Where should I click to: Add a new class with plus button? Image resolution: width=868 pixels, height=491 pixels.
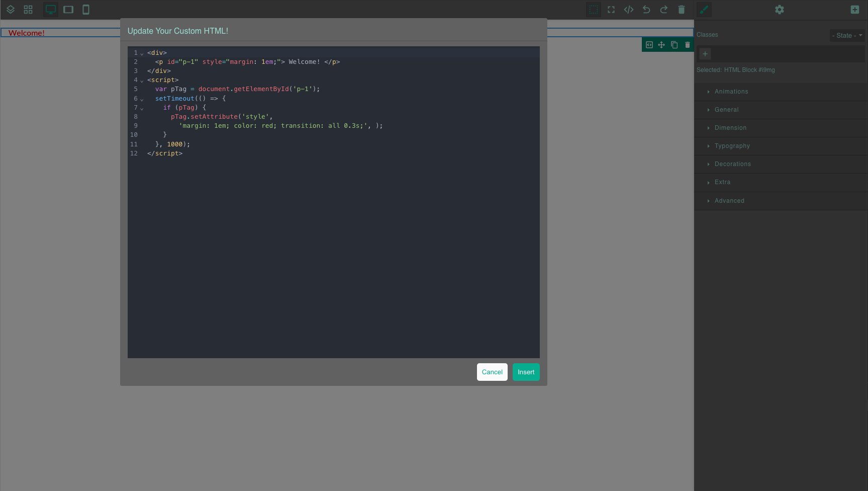(x=705, y=54)
